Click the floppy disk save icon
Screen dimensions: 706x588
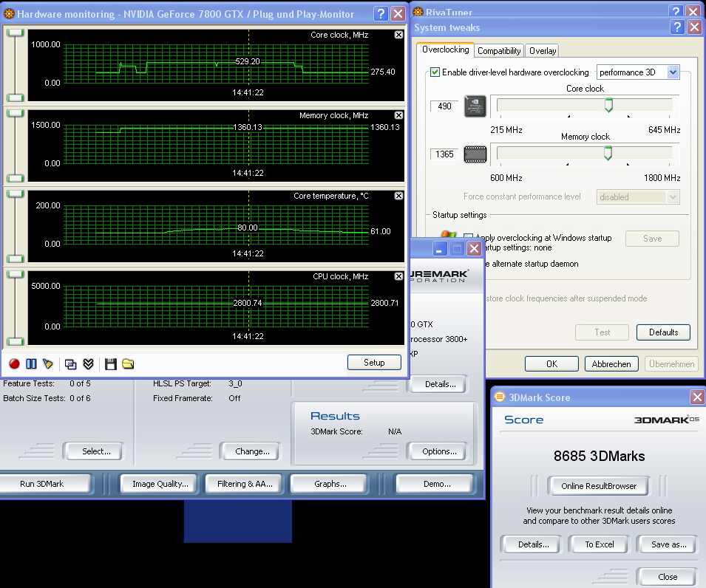(111, 364)
